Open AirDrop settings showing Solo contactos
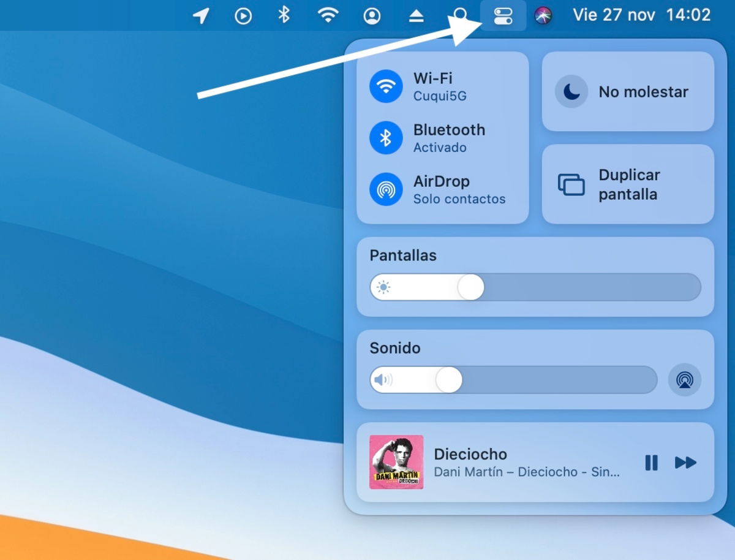Screen dimensions: 735x560 pyautogui.click(x=386, y=189)
